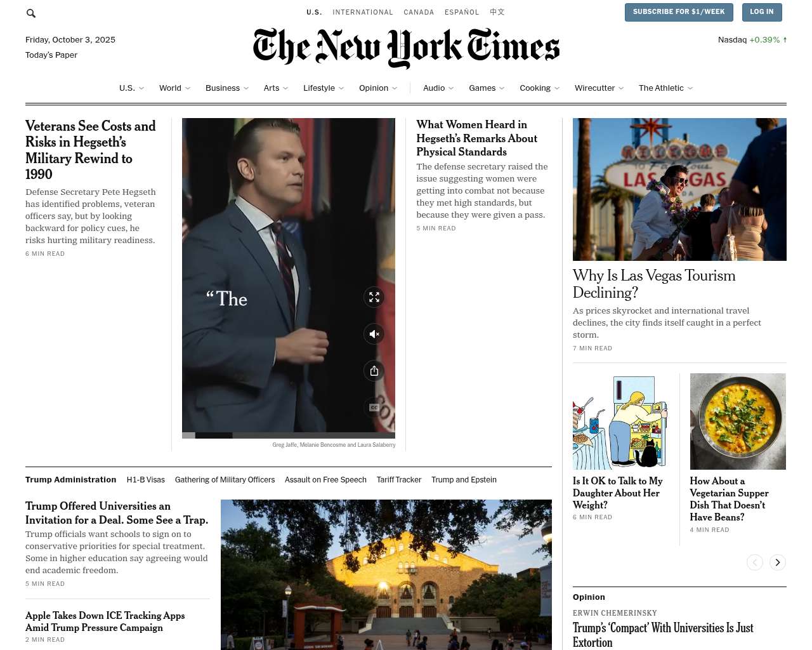Go to previous carousel stories arrow
812x650 pixels.
755,562
